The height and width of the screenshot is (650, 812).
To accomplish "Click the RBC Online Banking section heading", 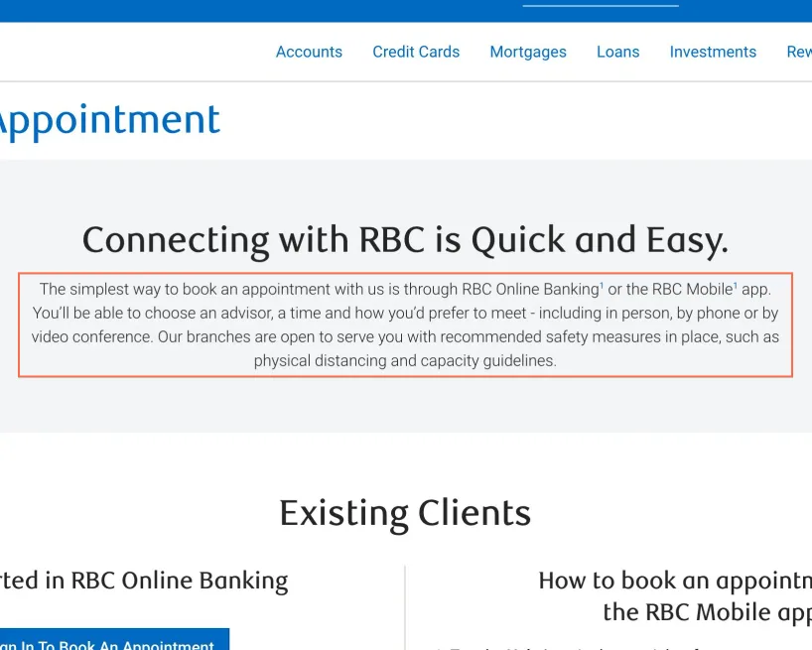I will tap(144, 581).
